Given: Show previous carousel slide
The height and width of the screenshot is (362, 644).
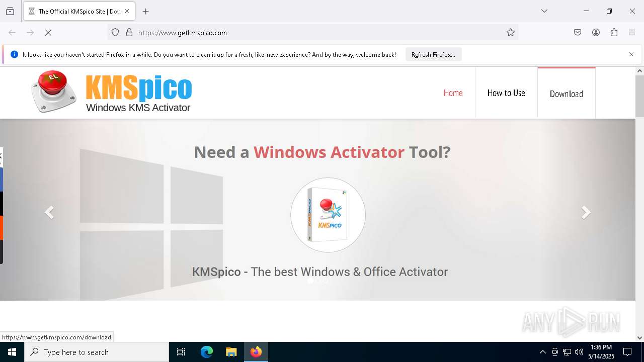Looking at the screenshot, I should (x=49, y=212).
